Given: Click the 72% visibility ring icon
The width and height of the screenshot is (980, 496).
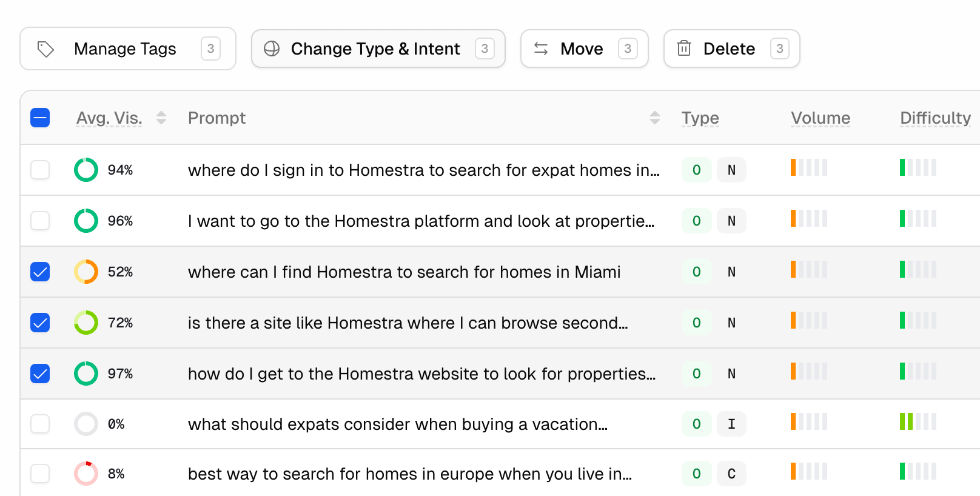Looking at the screenshot, I should [86, 323].
